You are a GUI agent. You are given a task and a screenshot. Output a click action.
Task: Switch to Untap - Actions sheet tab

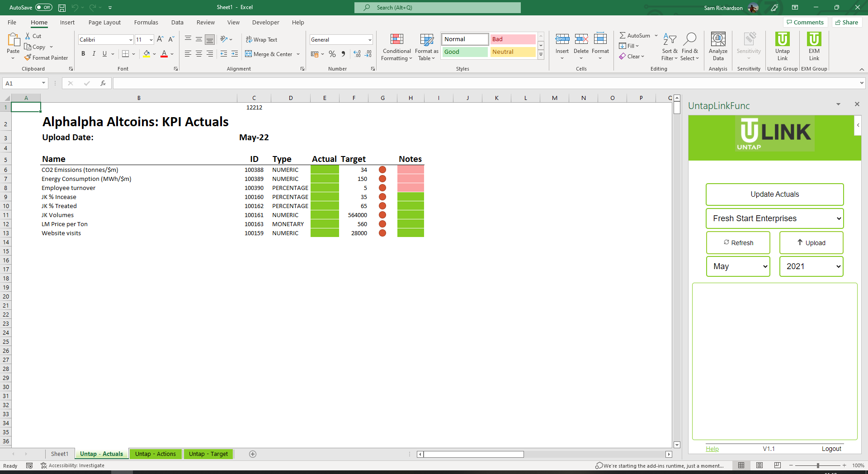pyautogui.click(x=155, y=454)
